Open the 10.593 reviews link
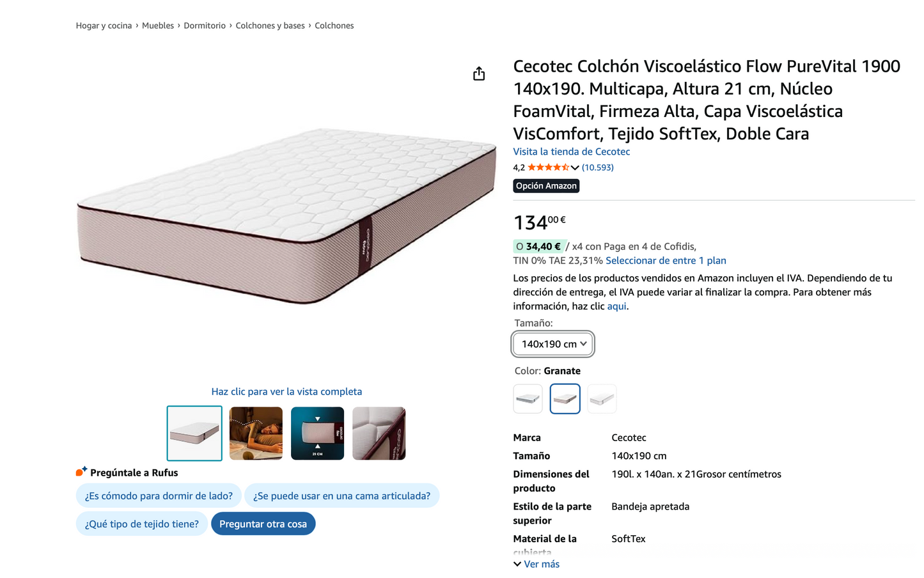Viewport: 924px width, 578px height. click(597, 168)
